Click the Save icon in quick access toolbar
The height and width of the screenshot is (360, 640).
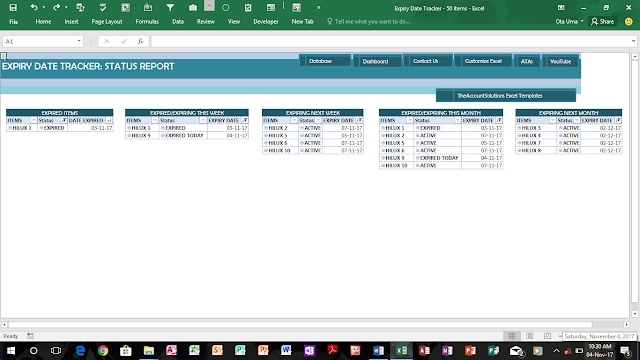pos(13,7)
